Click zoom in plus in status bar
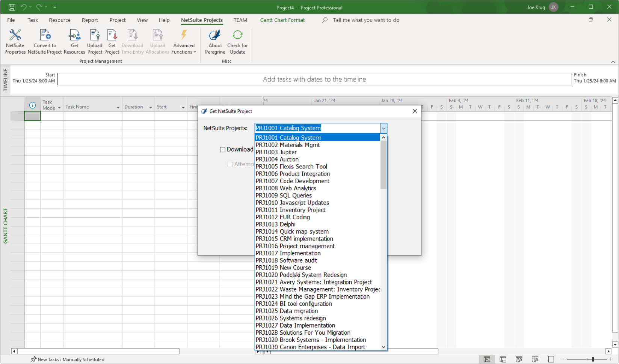The width and height of the screenshot is (619, 364). point(610,359)
